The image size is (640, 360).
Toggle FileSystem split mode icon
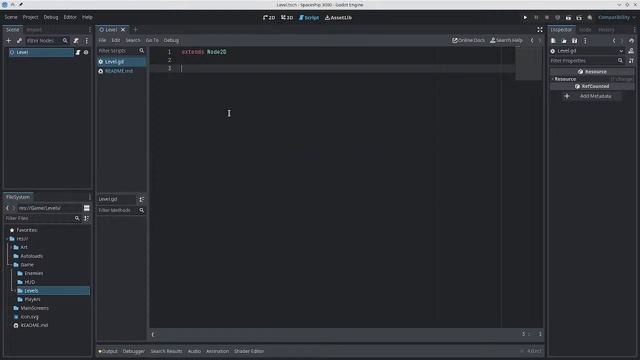click(87, 208)
